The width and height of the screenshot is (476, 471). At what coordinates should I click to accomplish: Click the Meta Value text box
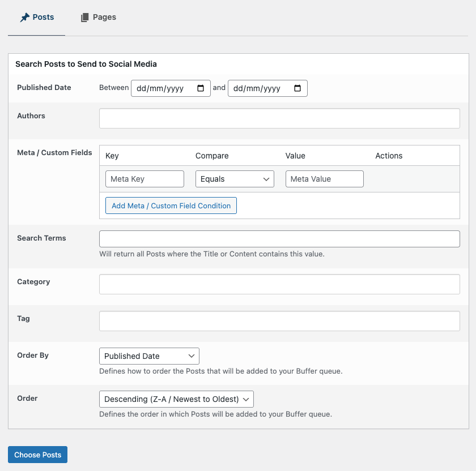coord(324,179)
